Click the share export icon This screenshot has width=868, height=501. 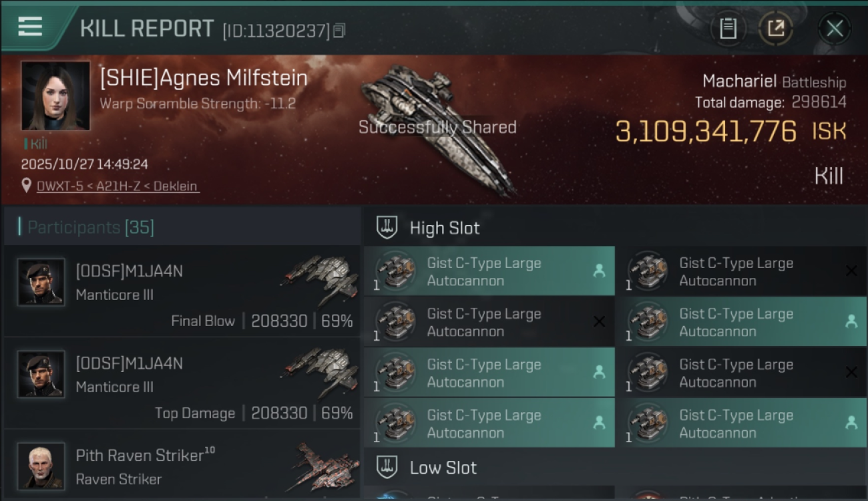pyautogui.click(x=776, y=29)
